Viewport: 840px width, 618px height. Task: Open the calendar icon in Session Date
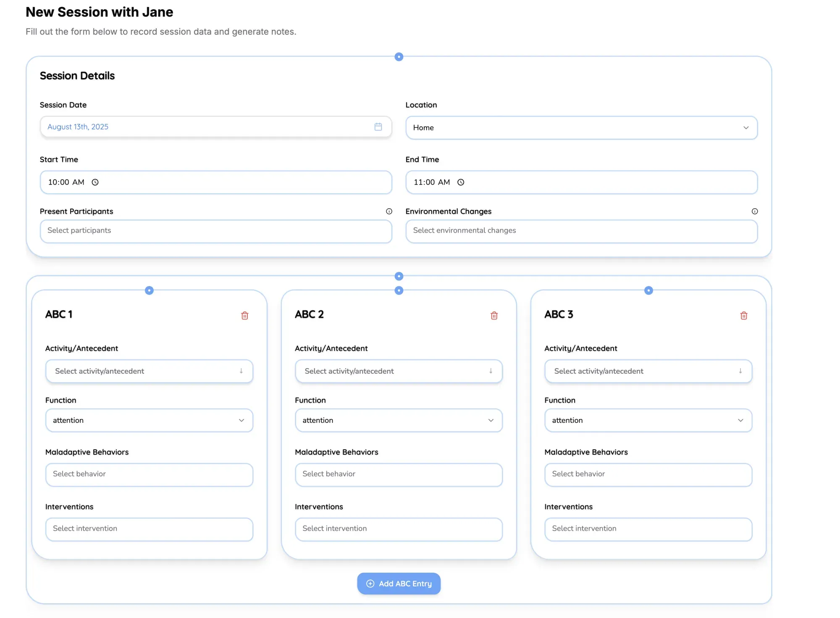(378, 127)
